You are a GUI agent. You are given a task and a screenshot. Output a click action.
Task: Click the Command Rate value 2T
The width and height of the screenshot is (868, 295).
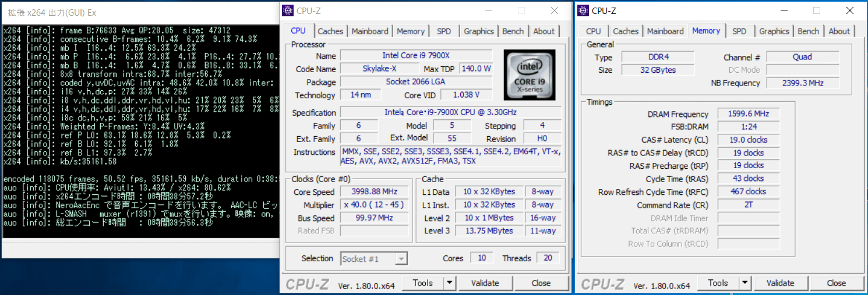749,205
